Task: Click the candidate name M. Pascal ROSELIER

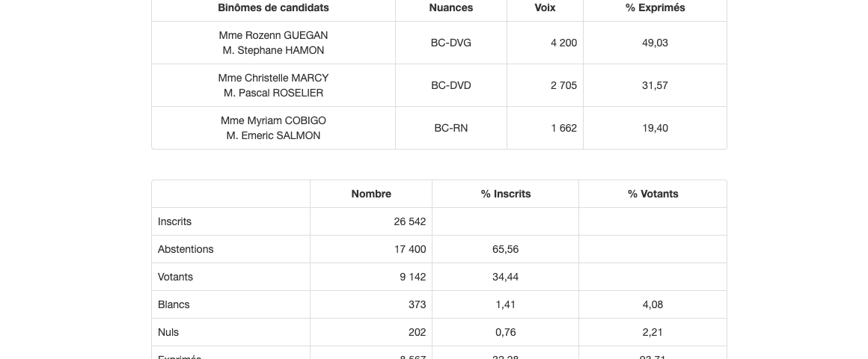Action: [x=273, y=93]
